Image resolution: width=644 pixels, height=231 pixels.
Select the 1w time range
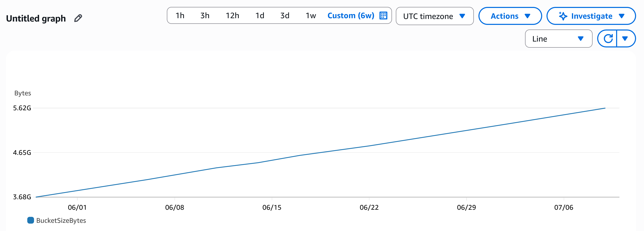coord(311,16)
